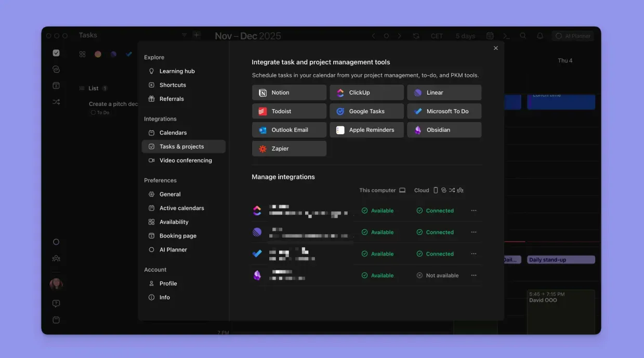
Task: Click Microsoft To Do checkmark in Manage integrations
Action: tap(257, 254)
